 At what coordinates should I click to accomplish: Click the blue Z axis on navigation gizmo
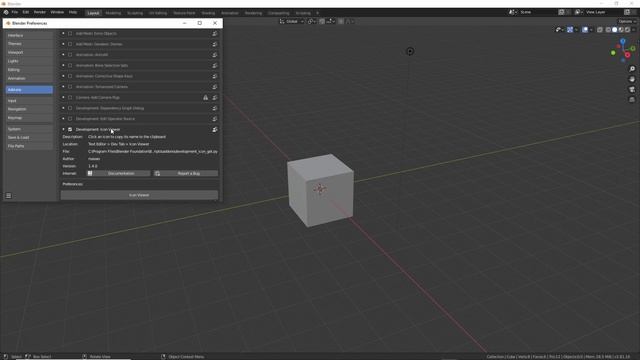coord(623,41)
